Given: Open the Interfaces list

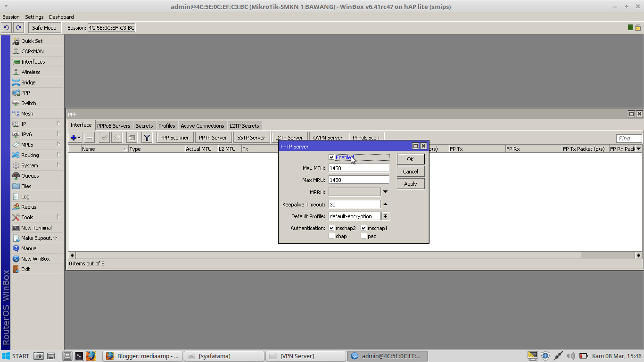Looking at the screenshot, I should (37, 62).
